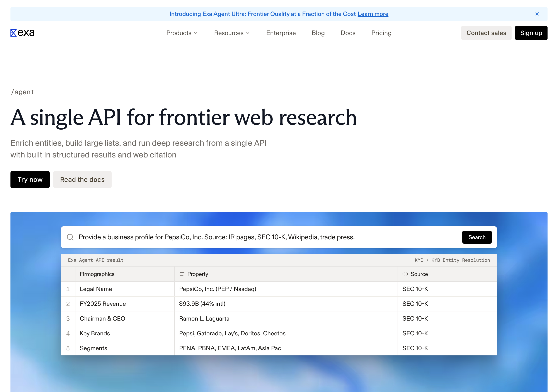
Task: Expand the Resources dropdown menu
Action: [x=232, y=33]
